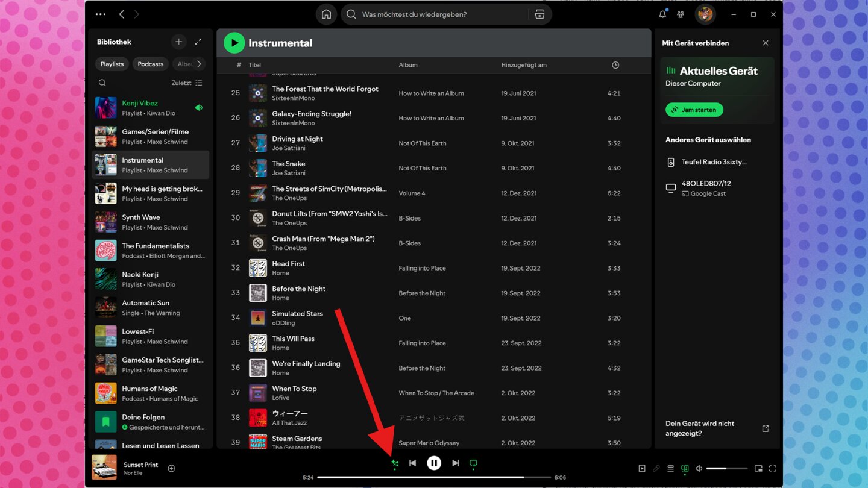Open the miniplayer from the bottom bar

(x=758, y=469)
